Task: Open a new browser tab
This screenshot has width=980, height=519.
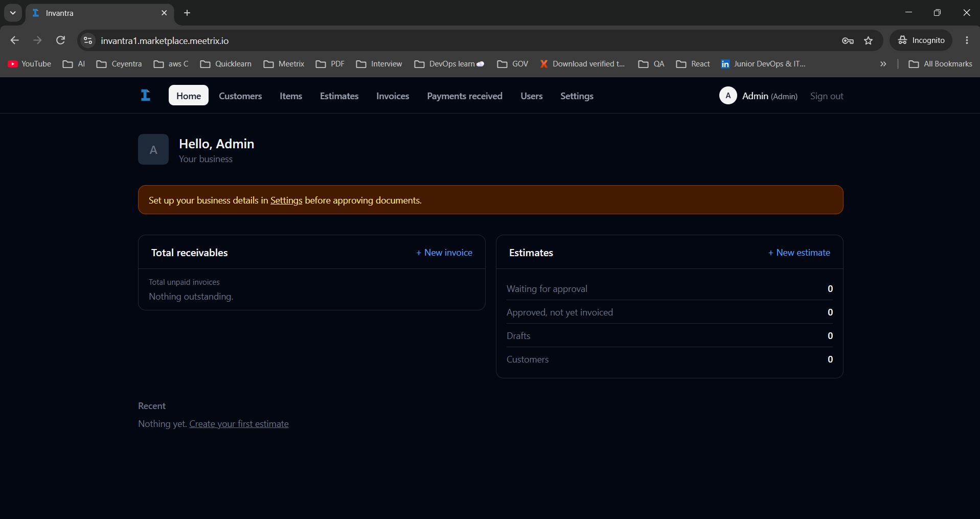Action: [187, 13]
